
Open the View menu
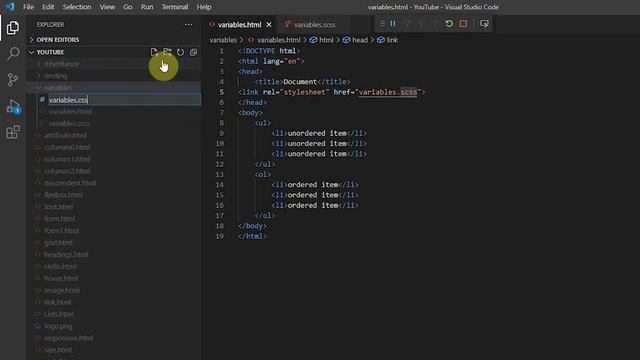coord(107,7)
